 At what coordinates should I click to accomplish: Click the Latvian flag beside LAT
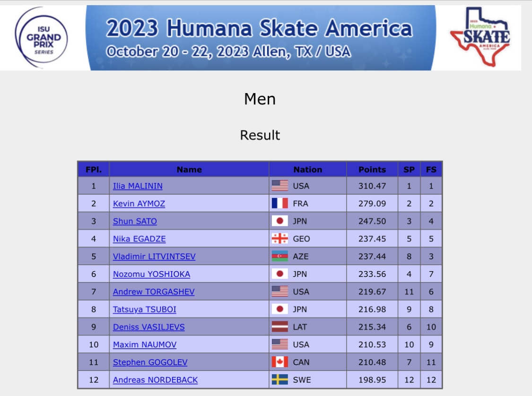(x=279, y=327)
